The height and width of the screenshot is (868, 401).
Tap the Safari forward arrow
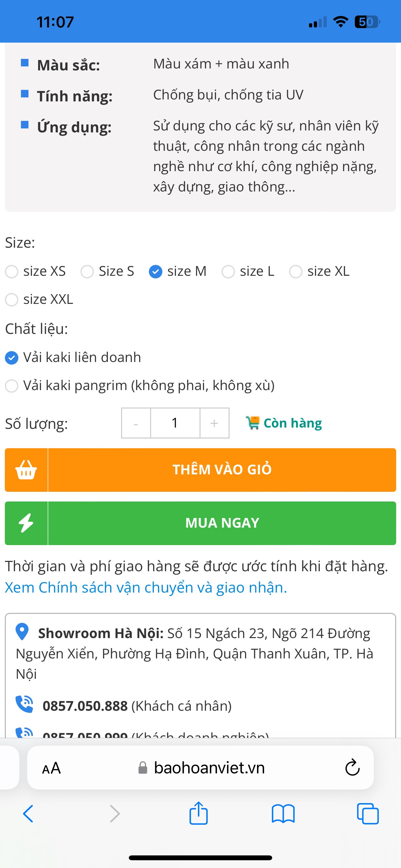pos(115,814)
